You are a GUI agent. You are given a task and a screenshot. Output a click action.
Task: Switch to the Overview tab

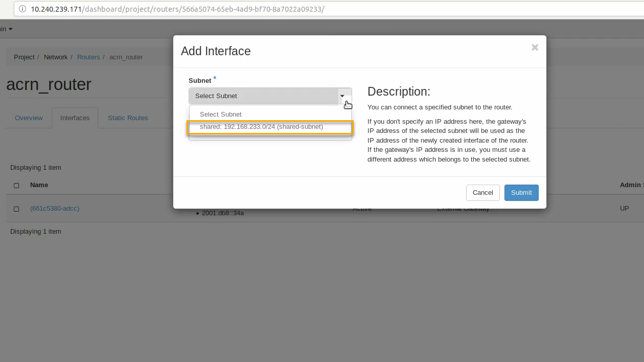29,118
